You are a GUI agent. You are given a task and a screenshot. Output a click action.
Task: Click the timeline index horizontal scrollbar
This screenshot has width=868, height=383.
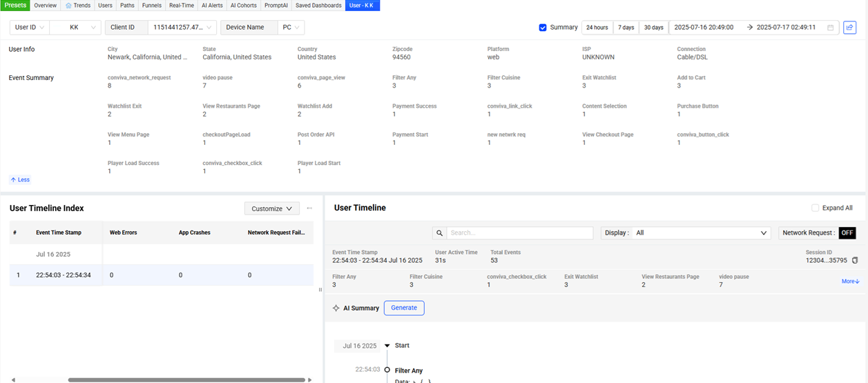coord(186,380)
